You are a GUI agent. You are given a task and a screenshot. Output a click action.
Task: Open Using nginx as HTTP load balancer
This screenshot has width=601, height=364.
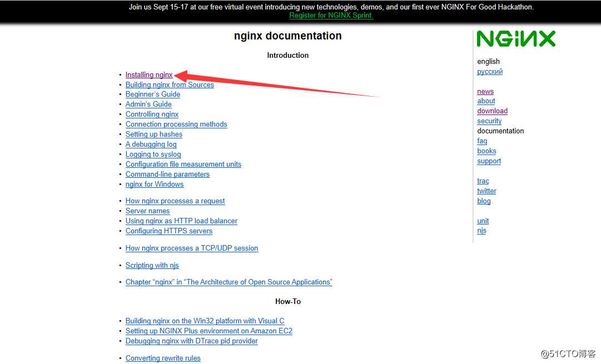pos(181,221)
